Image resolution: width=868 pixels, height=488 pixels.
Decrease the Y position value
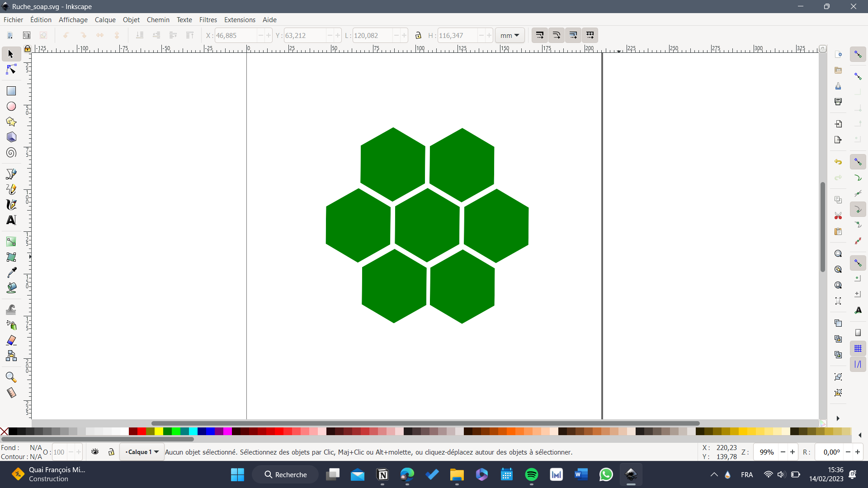330,35
